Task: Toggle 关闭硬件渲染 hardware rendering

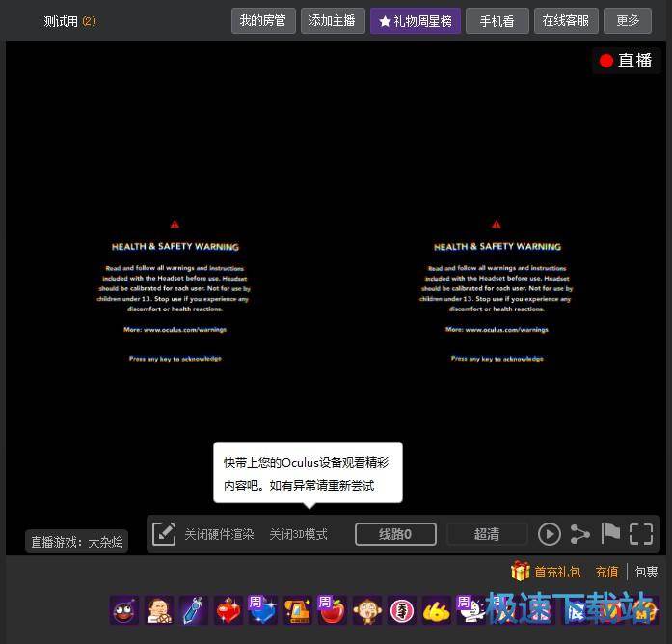Action: (x=219, y=534)
